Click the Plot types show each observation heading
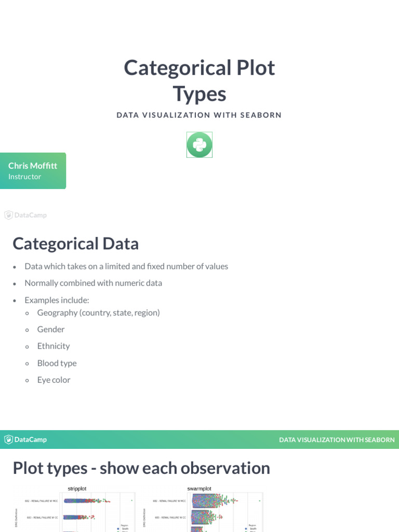Viewport: 399px width, 532px height. [141, 468]
